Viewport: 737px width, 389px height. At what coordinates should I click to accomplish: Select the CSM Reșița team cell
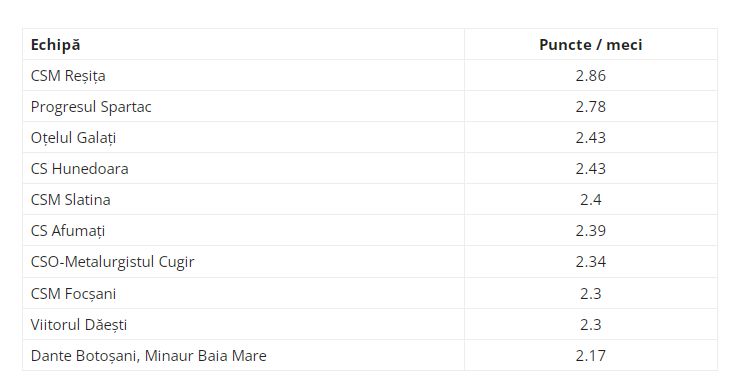coord(243,75)
